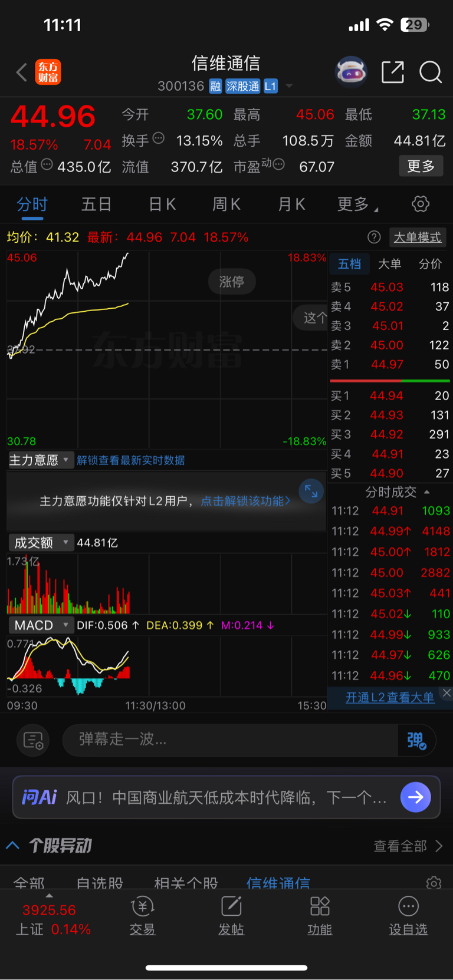The width and height of the screenshot is (453, 980).
Task: Switch to the 五日 tab
Action: pyautogui.click(x=96, y=204)
